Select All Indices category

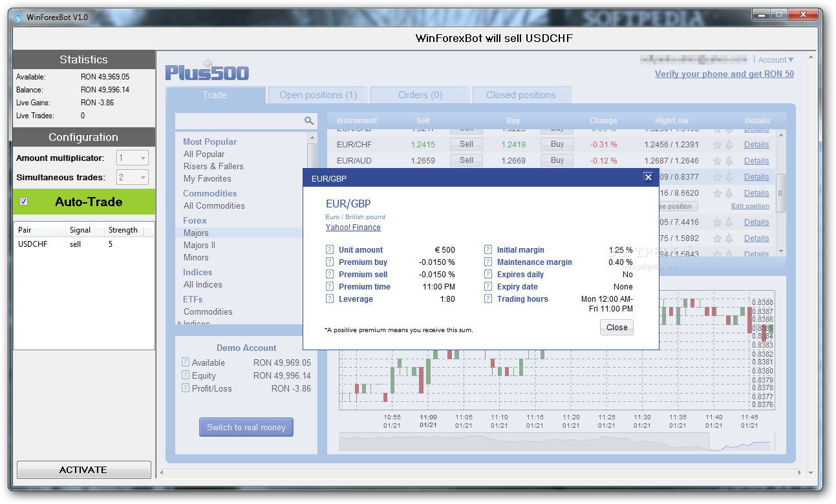coord(203,284)
